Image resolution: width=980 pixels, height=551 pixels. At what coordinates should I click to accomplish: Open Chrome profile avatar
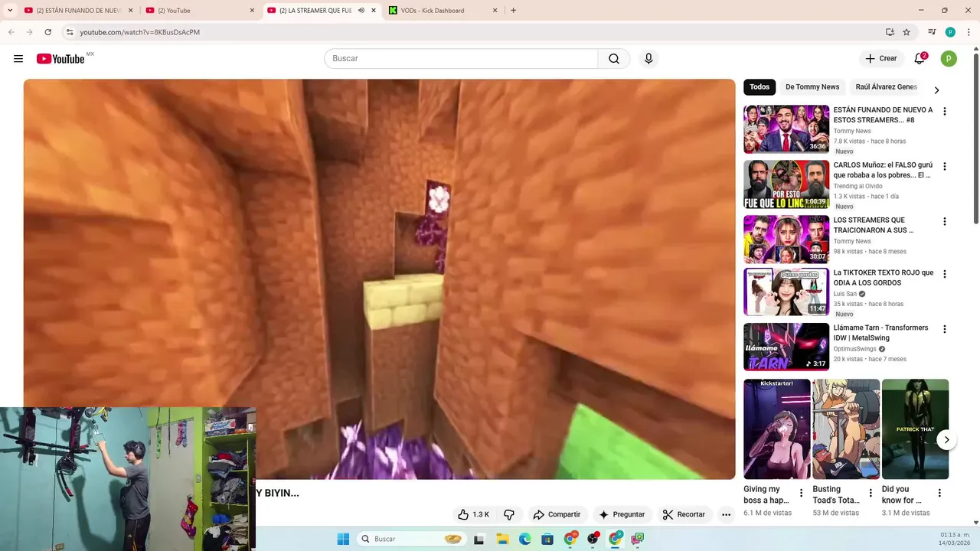950,32
